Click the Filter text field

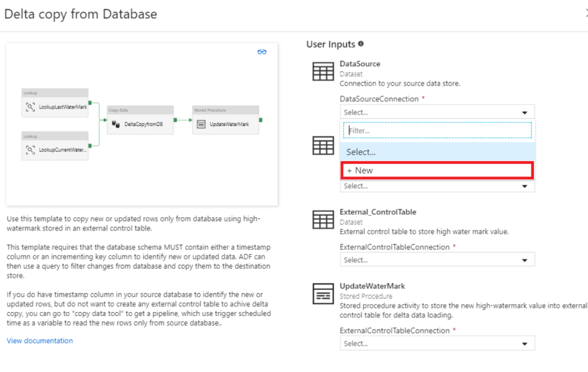point(437,131)
